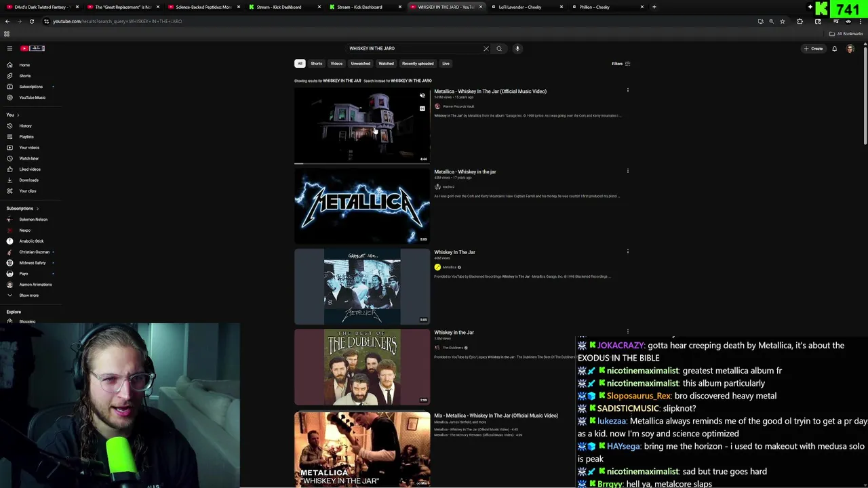Viewport: 868px width, 488px height.
Task: Select the Unwatched filter chip
Action: tap(361, 64)
